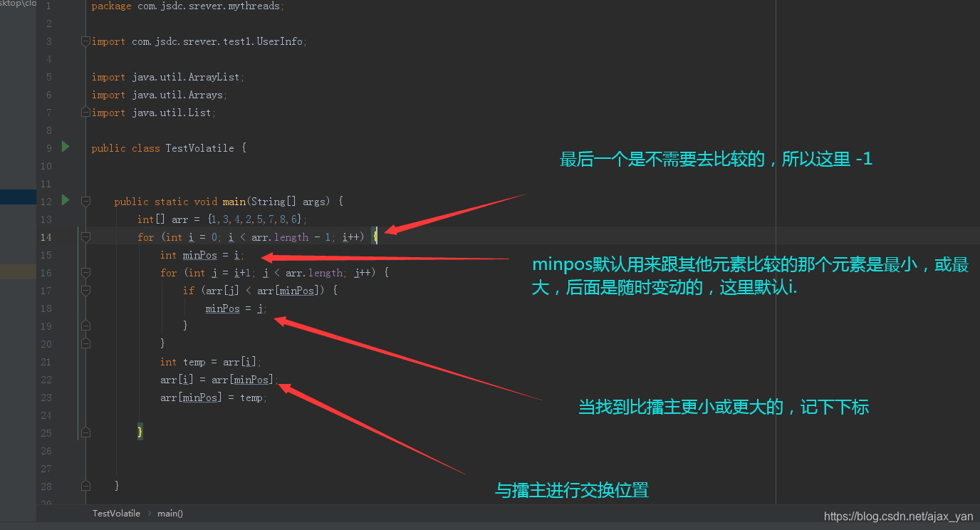Click line number 21 in the gutter
Viewport: 980px width, 530px height.
46,362
